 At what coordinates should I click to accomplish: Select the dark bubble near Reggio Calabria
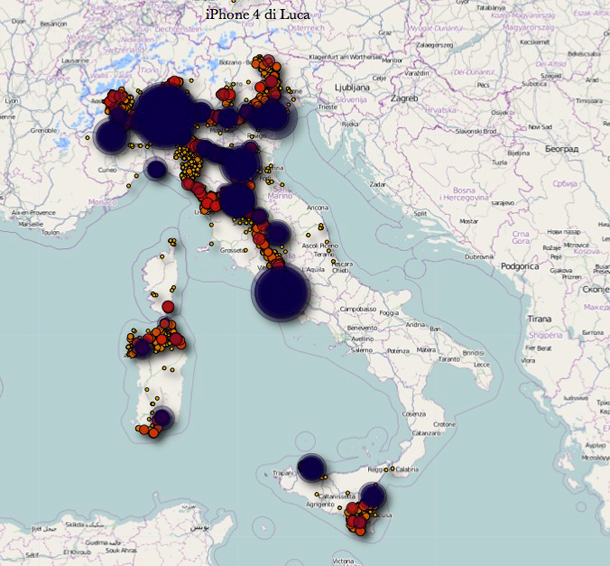tap(373, 495)
